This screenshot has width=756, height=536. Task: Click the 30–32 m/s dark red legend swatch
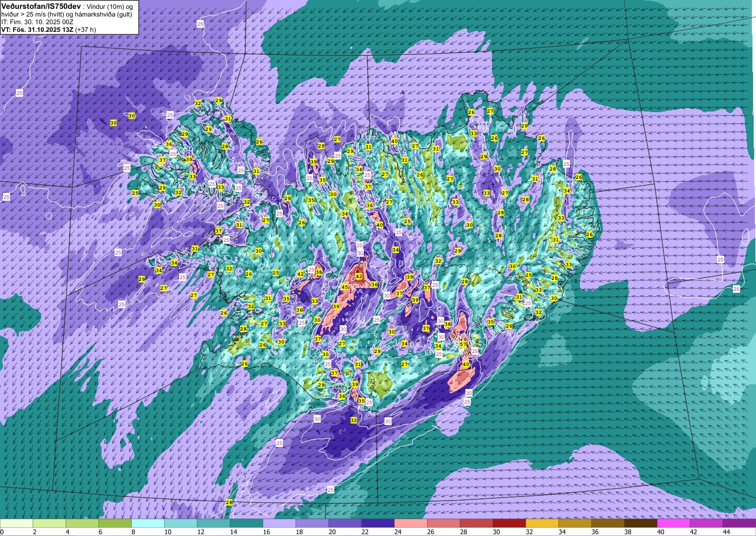(x=509, y=523)
